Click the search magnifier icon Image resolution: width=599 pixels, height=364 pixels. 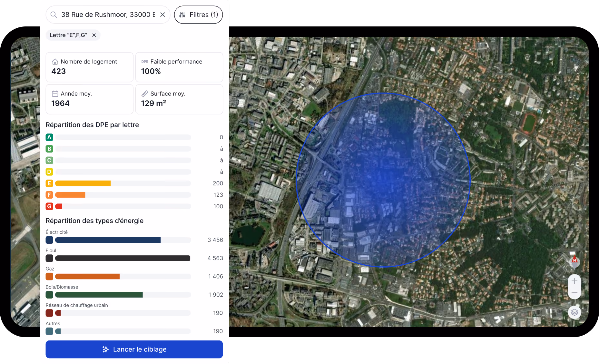(54, 15)
